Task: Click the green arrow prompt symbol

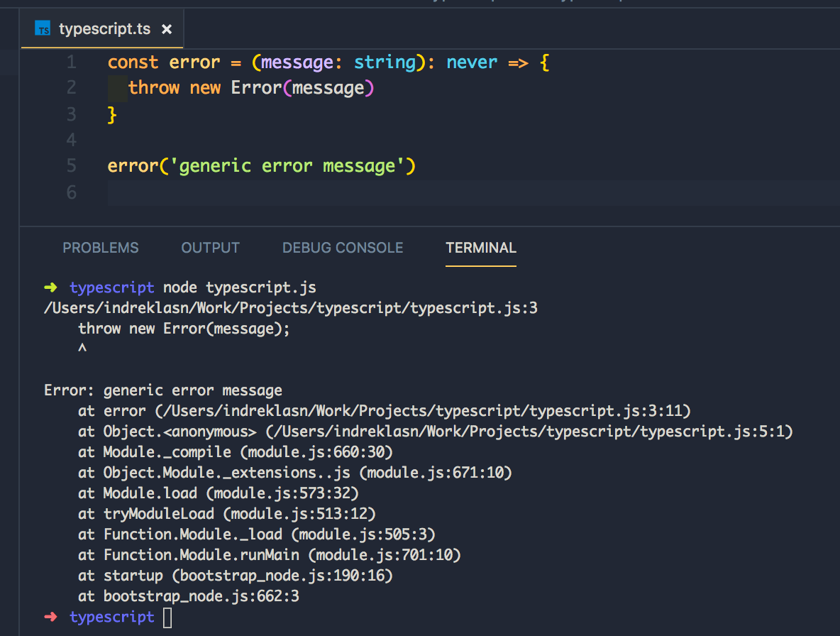Action: click(x=51, y=287)
